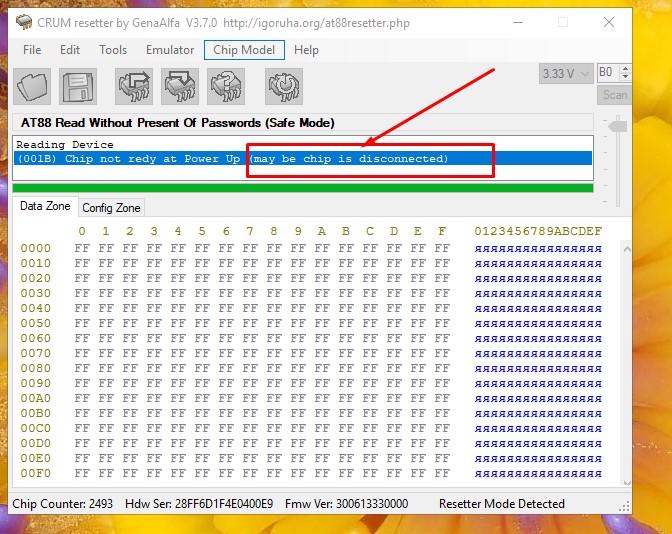Open the Chip Model menu

[x=245, y=50]
